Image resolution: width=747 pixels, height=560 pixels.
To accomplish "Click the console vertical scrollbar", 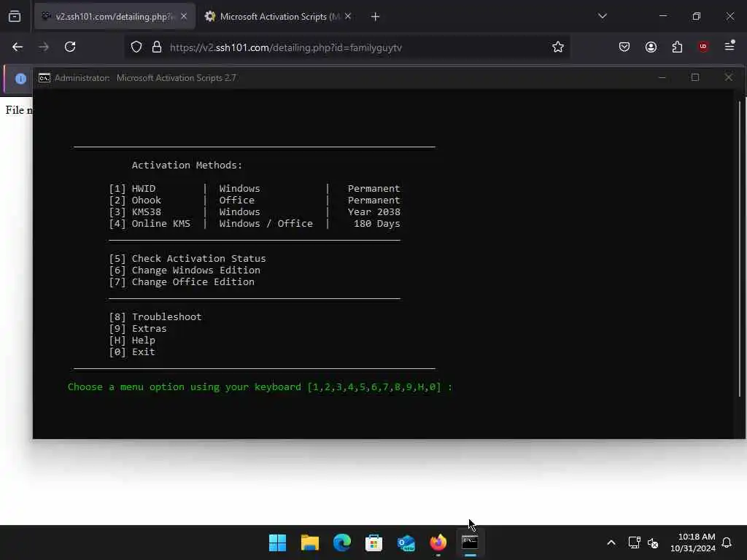I will pos(740,248).
